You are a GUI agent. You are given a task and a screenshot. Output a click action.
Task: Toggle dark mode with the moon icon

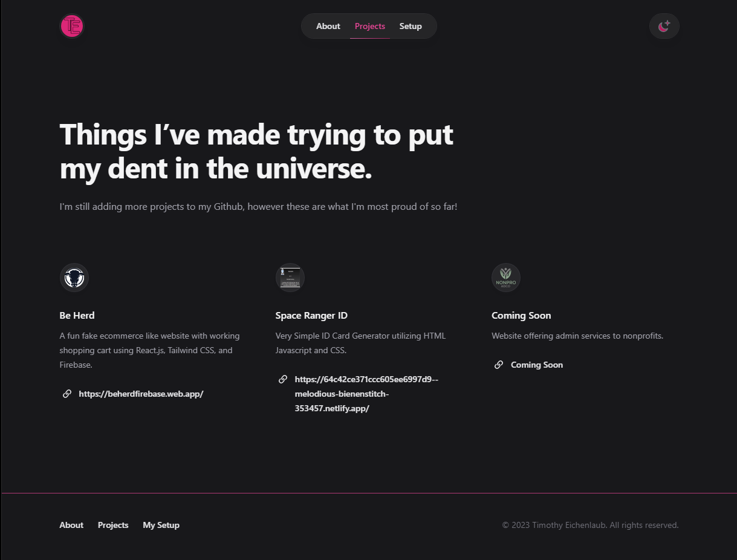(x=664, y=26)
